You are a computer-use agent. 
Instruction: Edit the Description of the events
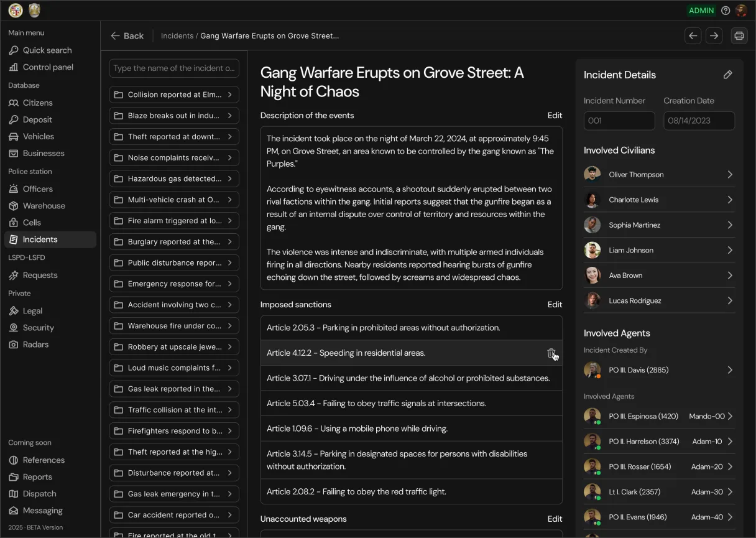(555, 116)
